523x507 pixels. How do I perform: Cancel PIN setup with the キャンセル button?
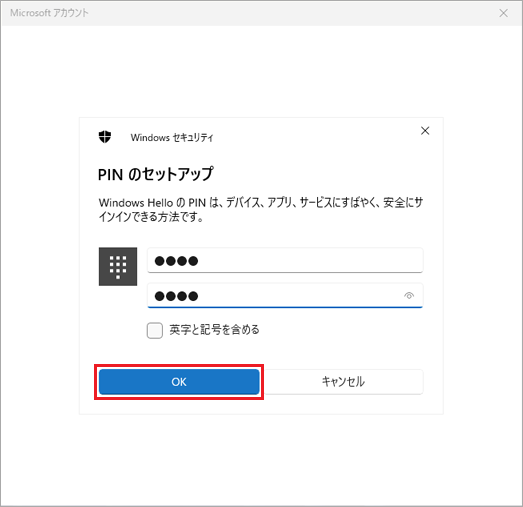pos(343,382)
